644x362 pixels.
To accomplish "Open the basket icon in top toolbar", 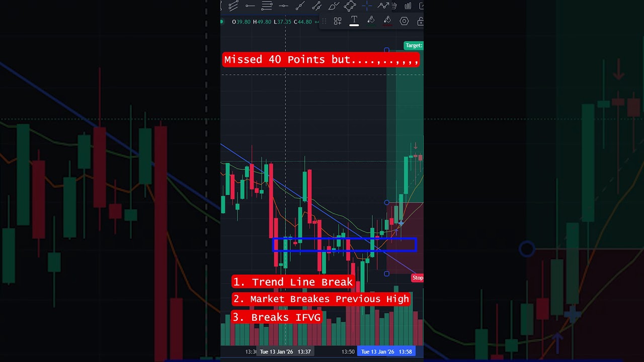I will 394,6.
